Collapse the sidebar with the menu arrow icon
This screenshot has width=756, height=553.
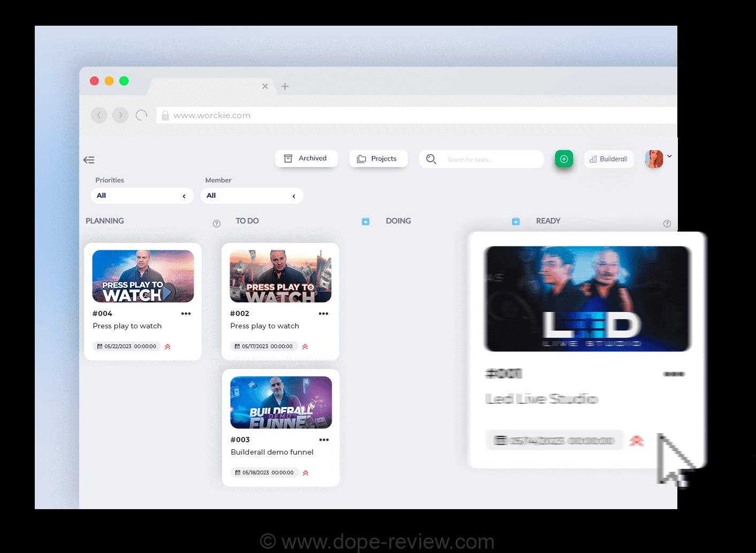pos(89,160)
